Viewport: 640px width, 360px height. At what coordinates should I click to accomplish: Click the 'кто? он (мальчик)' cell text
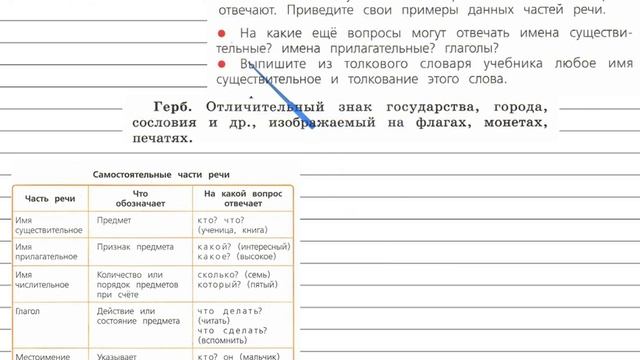(x=238, y=356)
